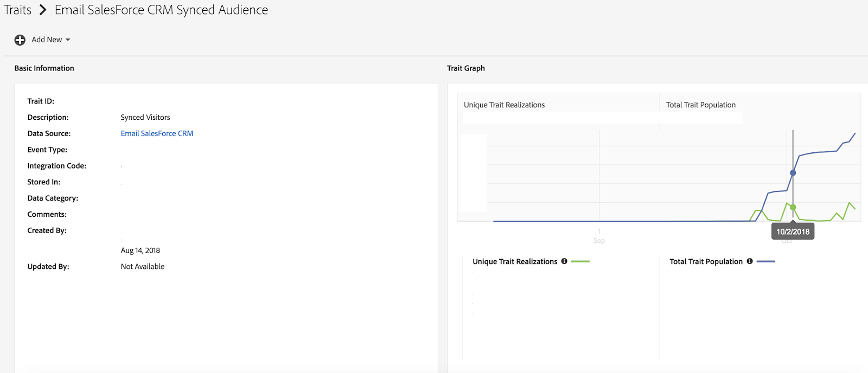
Task: Open the Email SalesForce CRM data source link
Action: 157,133
